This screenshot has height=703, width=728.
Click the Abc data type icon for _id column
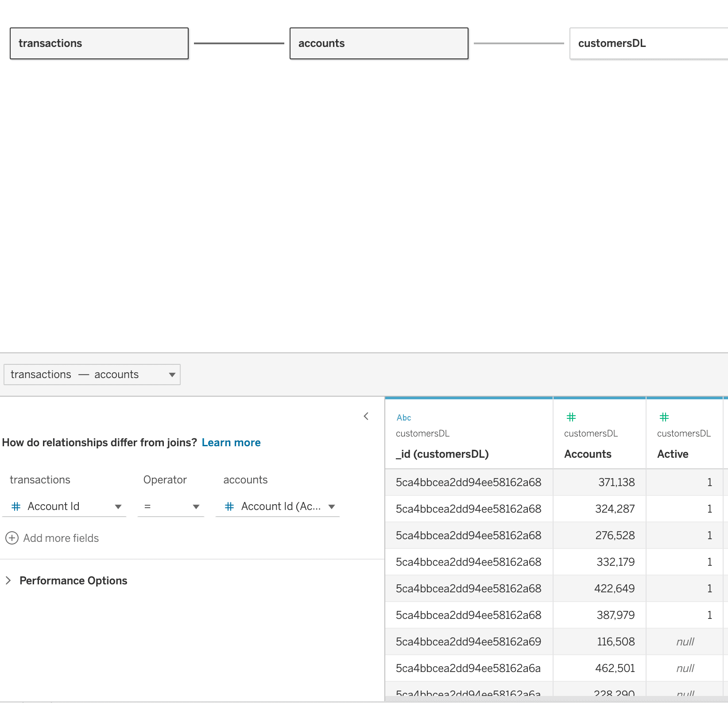(403, 417)
